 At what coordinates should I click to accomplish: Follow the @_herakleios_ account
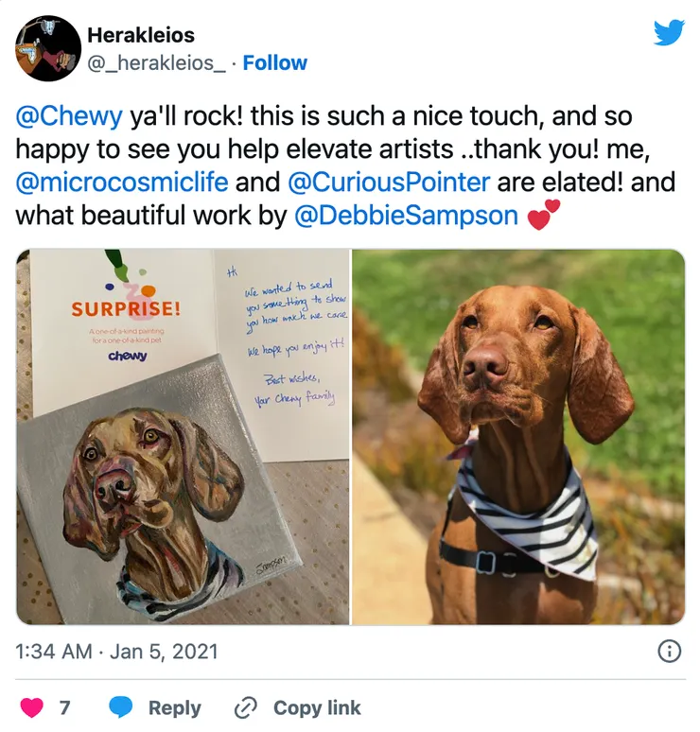pyautogui.click(x=275, y=62)
